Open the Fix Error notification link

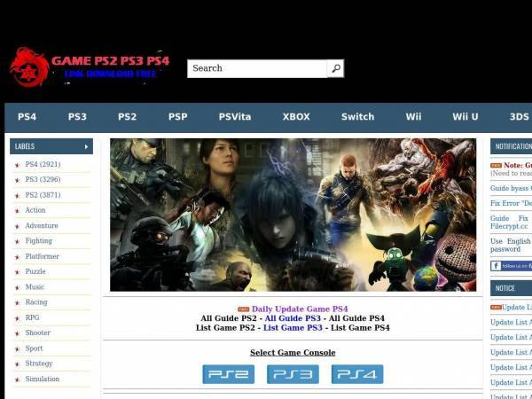[511, 203]
